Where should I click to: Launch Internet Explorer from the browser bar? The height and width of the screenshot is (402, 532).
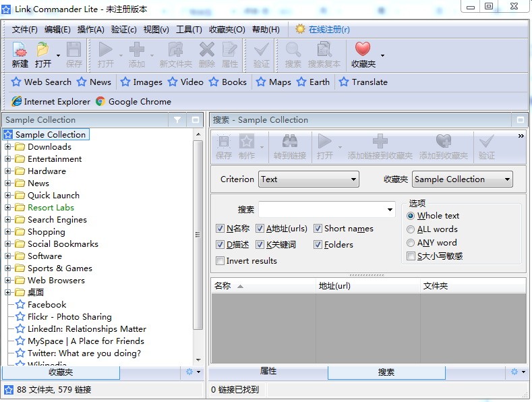point(51,101)
